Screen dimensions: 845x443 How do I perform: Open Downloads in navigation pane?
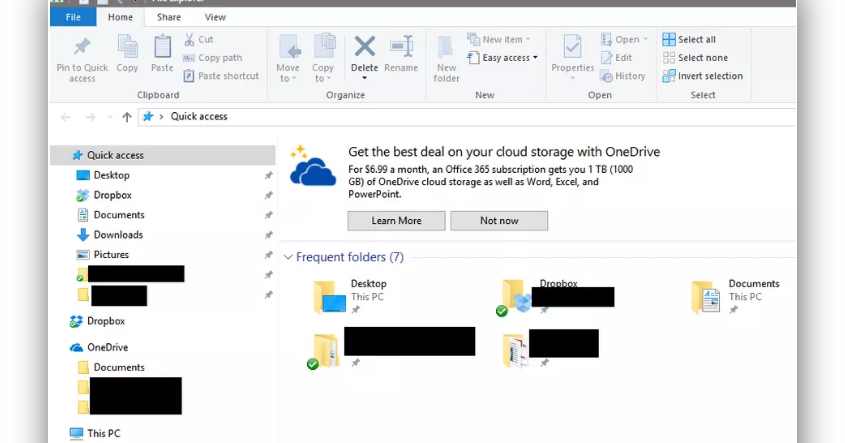click(x=118, y=235)
